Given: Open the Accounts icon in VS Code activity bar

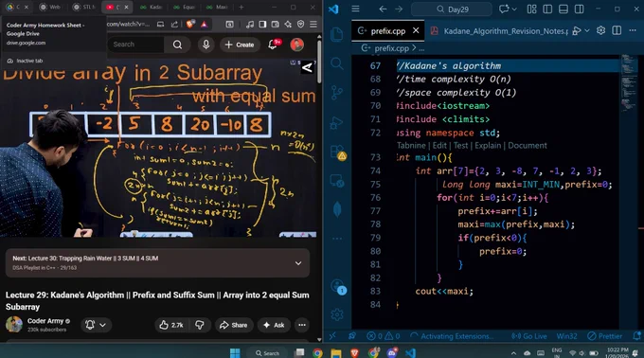Looking at the screenshot, I should [x=338, y=286].
